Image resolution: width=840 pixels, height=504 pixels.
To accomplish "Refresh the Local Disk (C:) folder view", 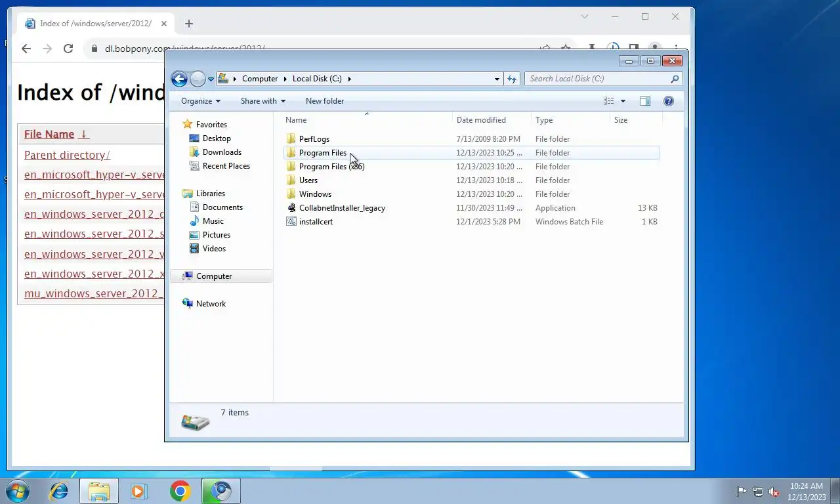I will click(512, 79).
